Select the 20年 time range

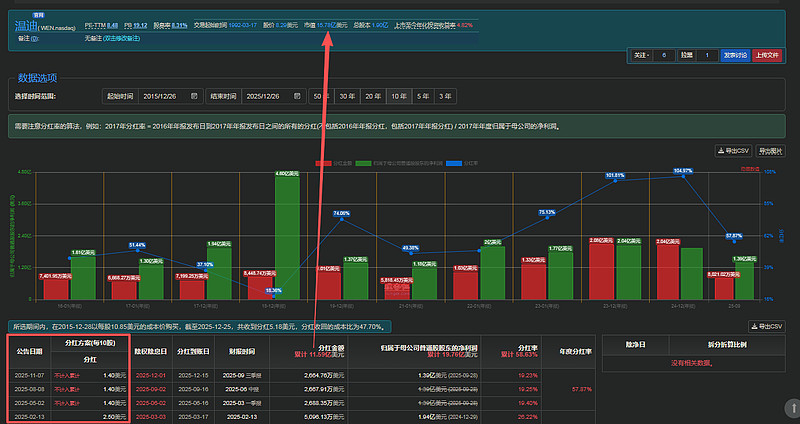(x=372, y=95)
